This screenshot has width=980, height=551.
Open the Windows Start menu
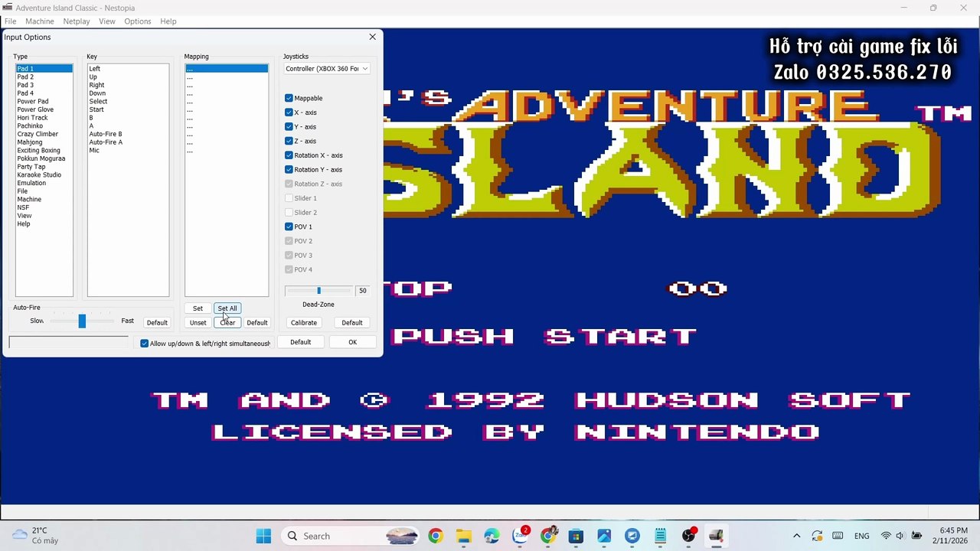(x=263, y=536)
